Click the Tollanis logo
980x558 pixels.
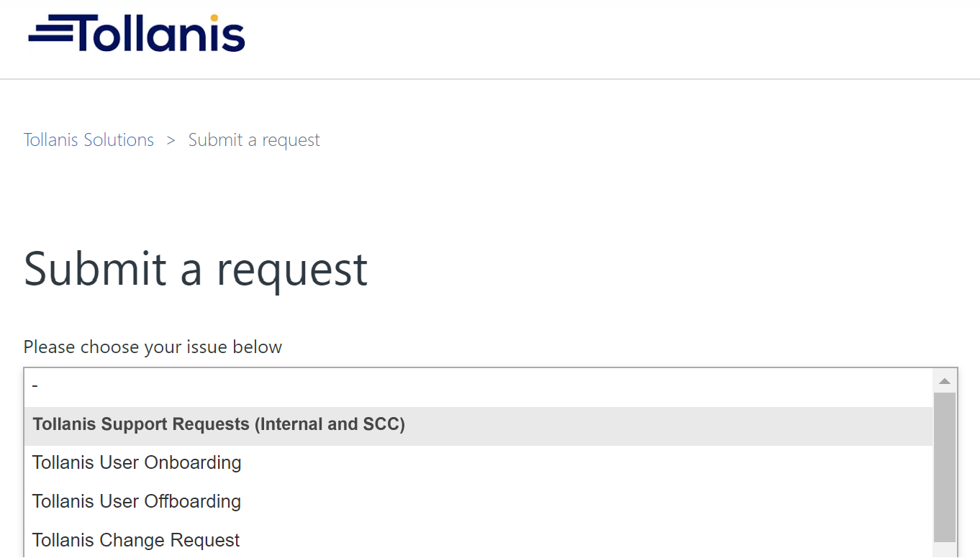(x=136, y=33)
